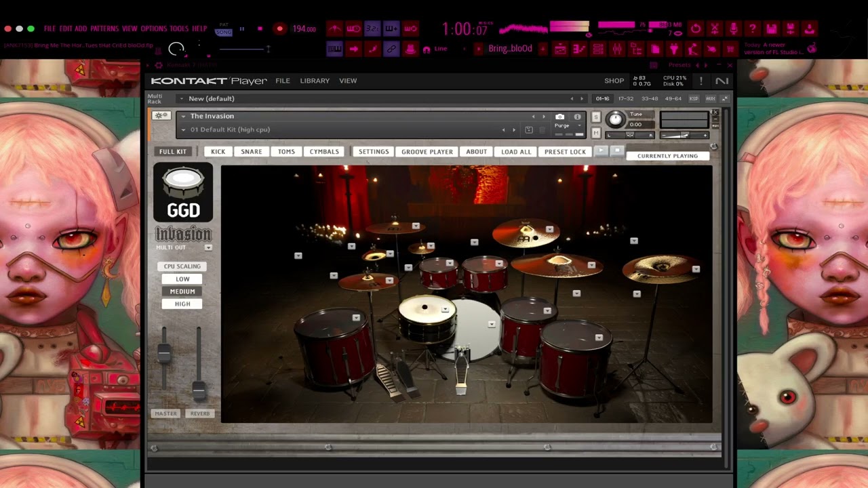Click the FL Studio help question mark icon
868x488 pixels.
point(752,28)
